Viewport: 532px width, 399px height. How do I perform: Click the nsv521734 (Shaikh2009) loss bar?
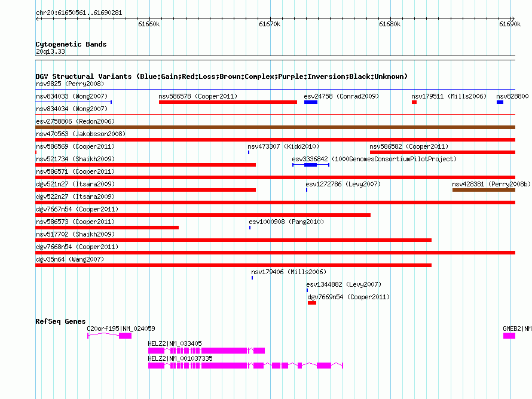coord(146,165)
